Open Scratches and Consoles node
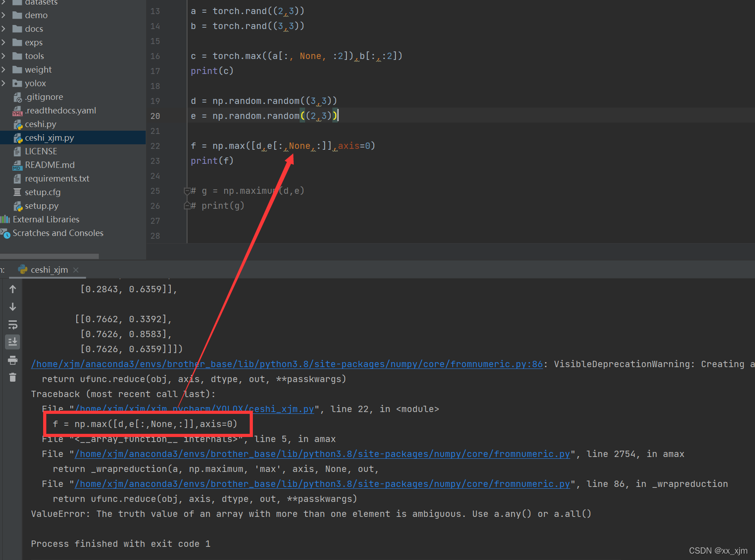 coord(58,233)
